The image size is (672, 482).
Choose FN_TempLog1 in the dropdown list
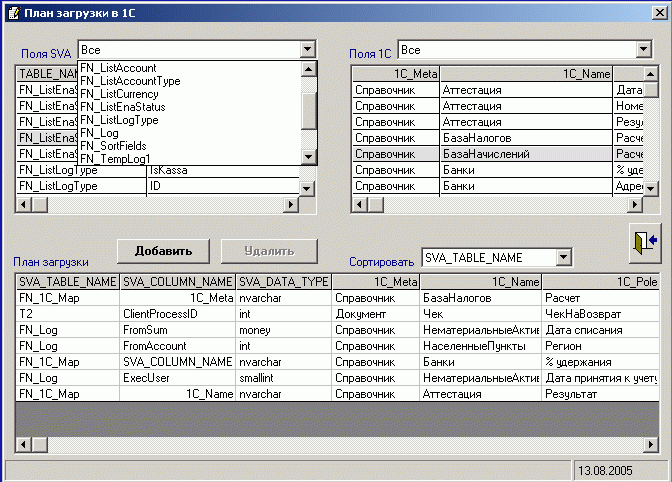[189, 159]
